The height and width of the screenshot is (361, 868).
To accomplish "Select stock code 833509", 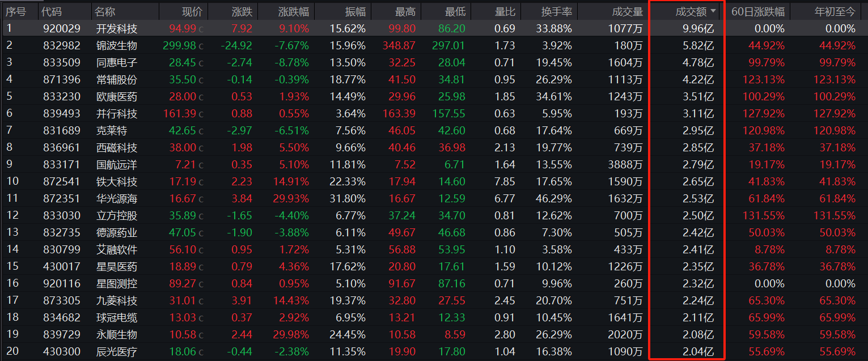I will 61,62.
